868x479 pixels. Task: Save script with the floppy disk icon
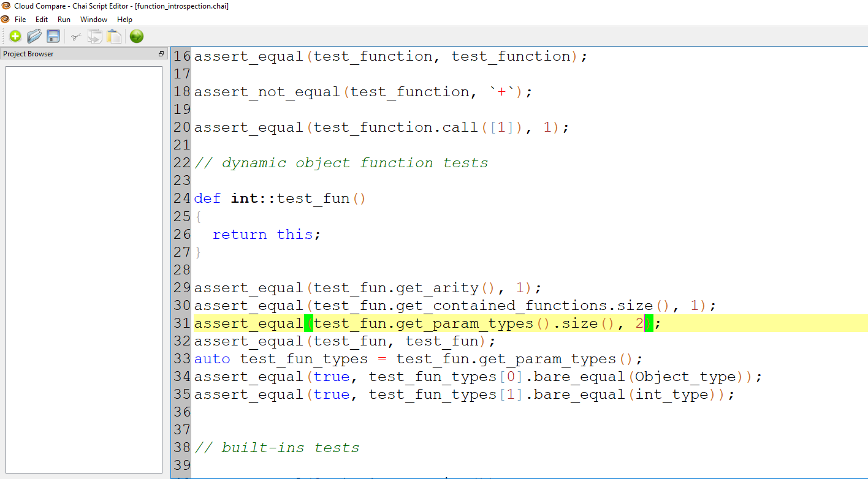[53, 36]
